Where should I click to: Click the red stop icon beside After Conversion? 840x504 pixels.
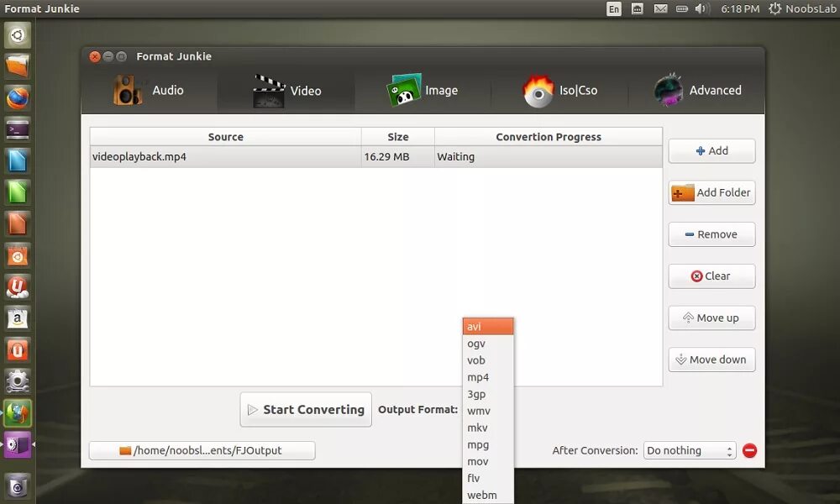click(x=749, y=451)
